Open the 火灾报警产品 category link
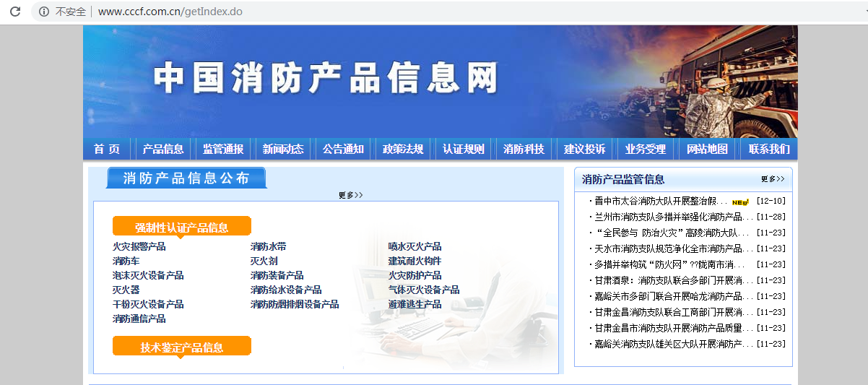Screen dimensions: 868x385 139,247
